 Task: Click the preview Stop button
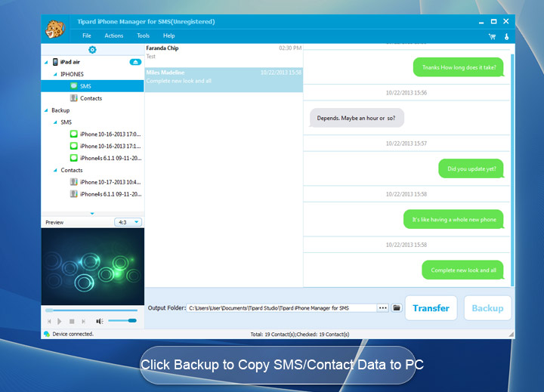(x=72, y=321)
